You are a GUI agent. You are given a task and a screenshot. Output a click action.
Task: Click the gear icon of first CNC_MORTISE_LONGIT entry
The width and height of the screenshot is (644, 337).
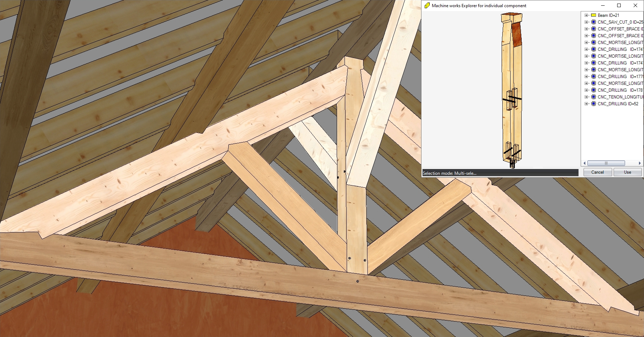click(x=594, y=43)
